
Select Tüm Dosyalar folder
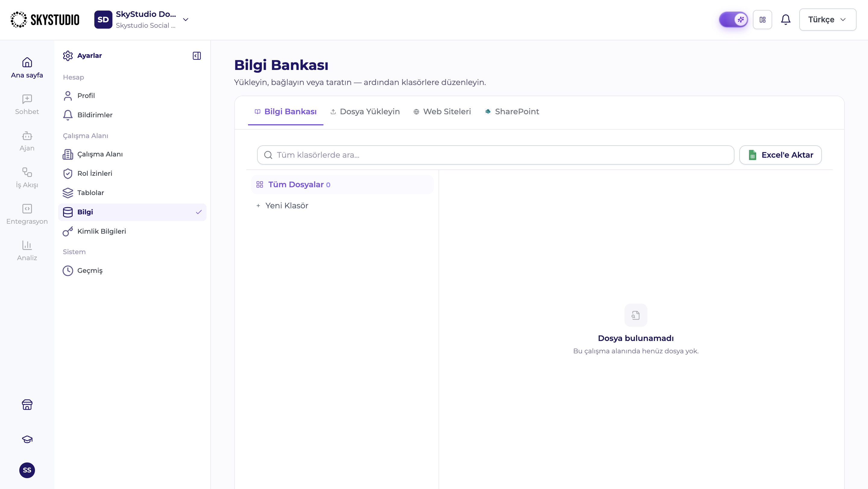click(342, 184)
